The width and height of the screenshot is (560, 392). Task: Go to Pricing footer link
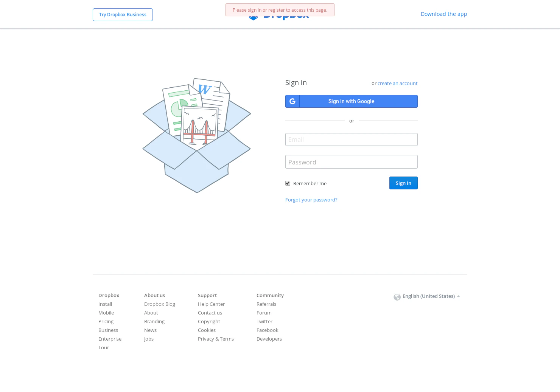coord(106,321)
